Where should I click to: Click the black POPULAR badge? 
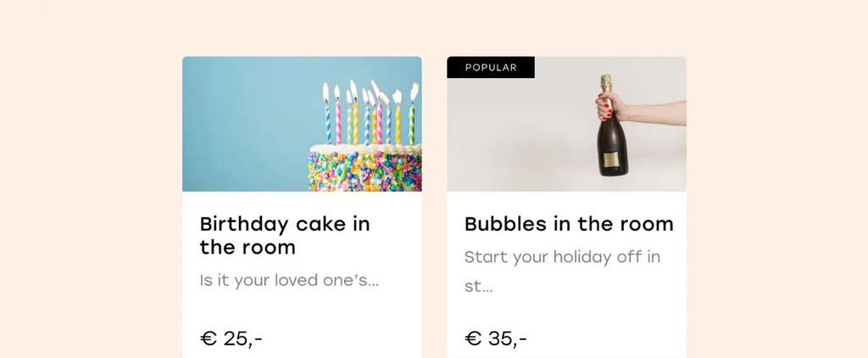click(x=491, y=68)
